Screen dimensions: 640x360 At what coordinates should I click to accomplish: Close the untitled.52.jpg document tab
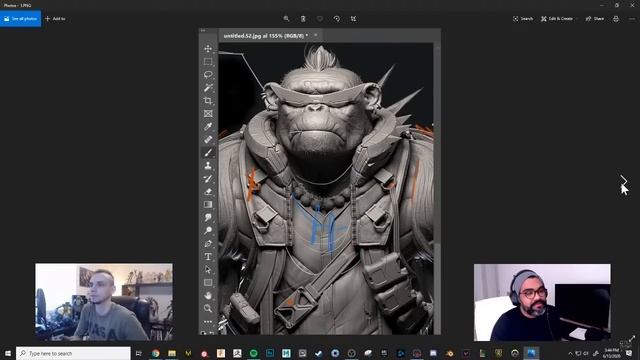click(316, 36)
